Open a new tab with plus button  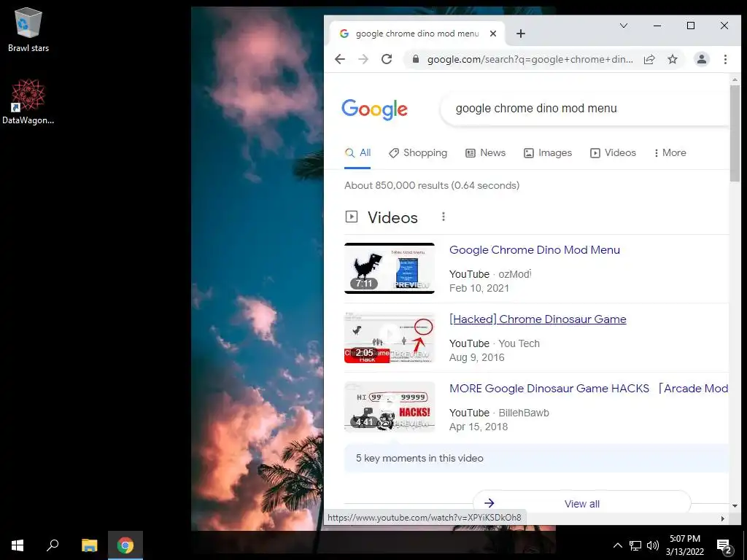tap(521, 34)
